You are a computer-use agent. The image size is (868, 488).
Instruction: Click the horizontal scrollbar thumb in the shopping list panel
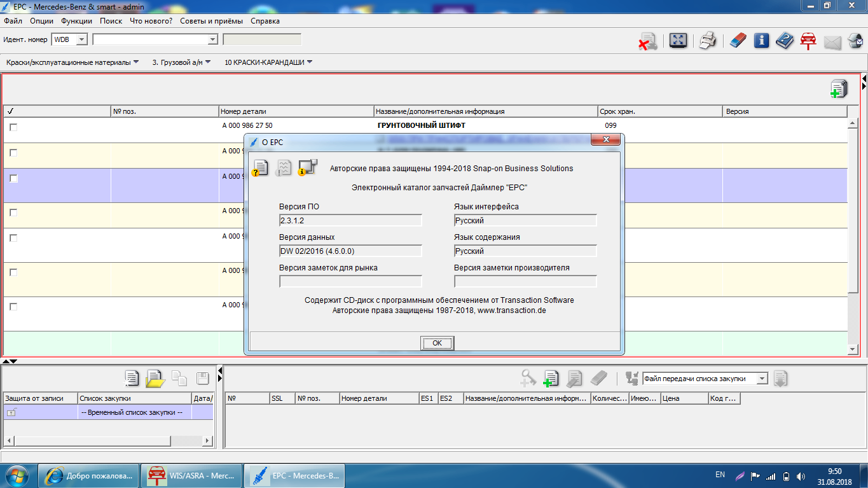(x=93, y=441)
